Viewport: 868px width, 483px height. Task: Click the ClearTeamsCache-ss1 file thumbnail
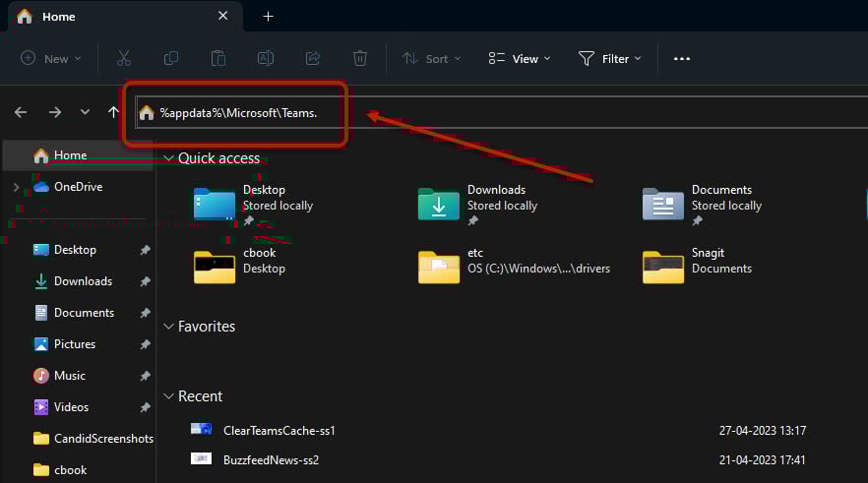pyautogui.click(x=201, y=429)
